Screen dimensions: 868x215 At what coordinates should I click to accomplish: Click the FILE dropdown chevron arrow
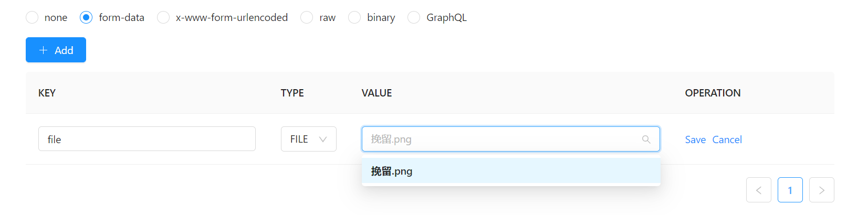(x=323, y=139)
